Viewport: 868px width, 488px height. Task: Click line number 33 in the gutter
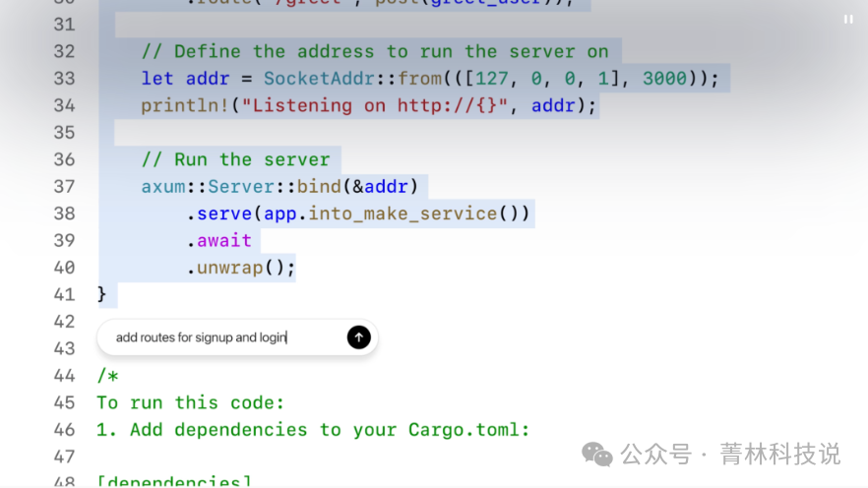pyautogui.click(x=64, y=79)
